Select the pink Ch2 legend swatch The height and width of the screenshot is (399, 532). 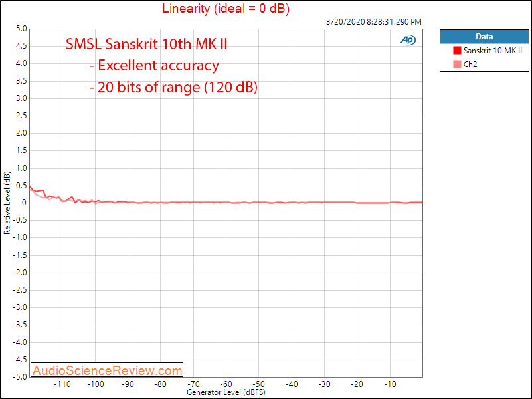point(457,65)
